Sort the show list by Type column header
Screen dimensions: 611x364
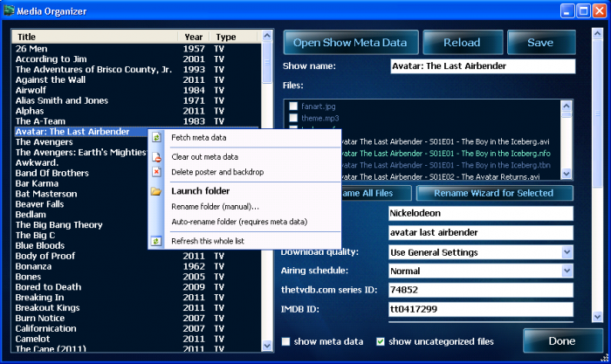(234, 37)
